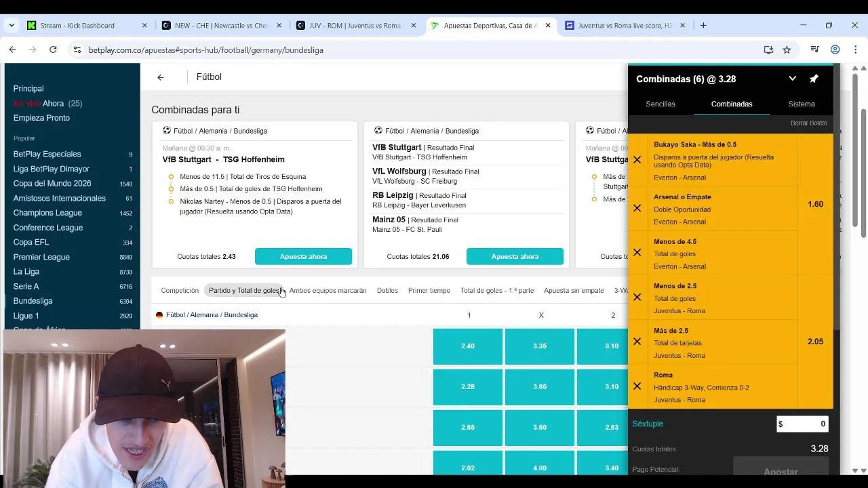Viewport: 868px width, 488px height.
Task: Click the stake amount input field
Action: pyautogui.click(x=802, y=424)
